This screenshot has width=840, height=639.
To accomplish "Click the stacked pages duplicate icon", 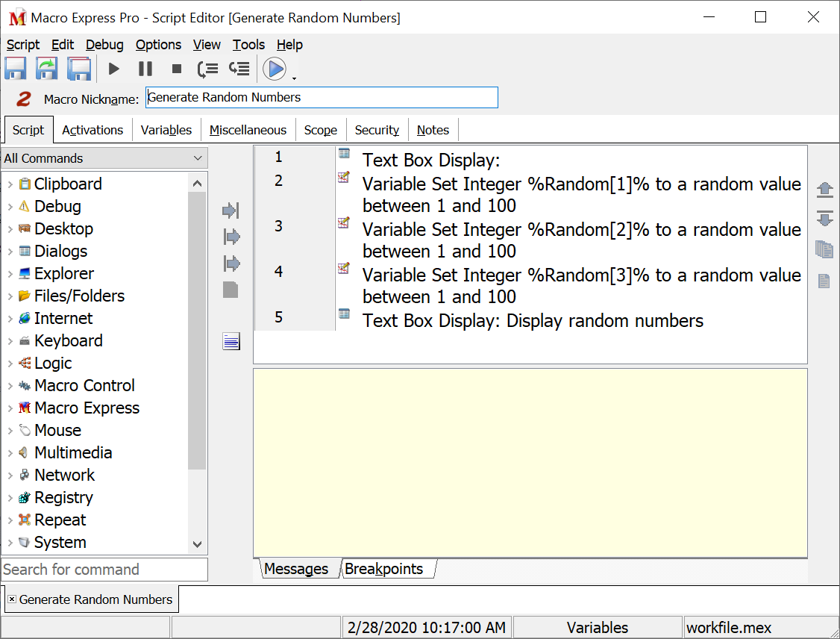I will pyautogui.click(x=824, y=249).
